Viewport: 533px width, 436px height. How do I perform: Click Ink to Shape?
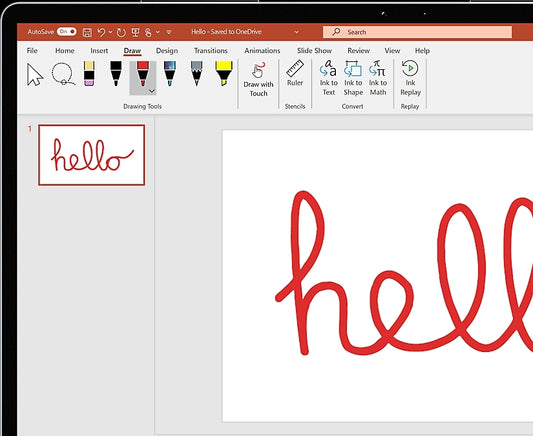[x=353, y=78]
